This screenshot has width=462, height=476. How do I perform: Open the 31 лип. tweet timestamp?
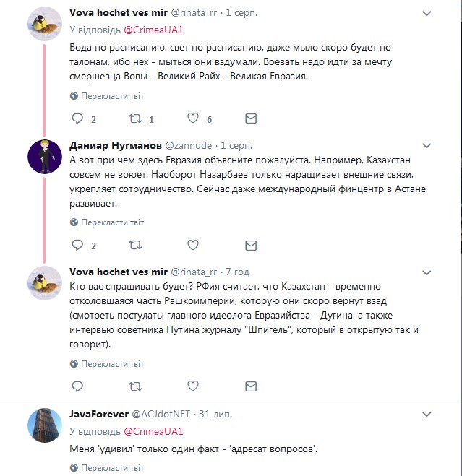(x=216, y=414)
